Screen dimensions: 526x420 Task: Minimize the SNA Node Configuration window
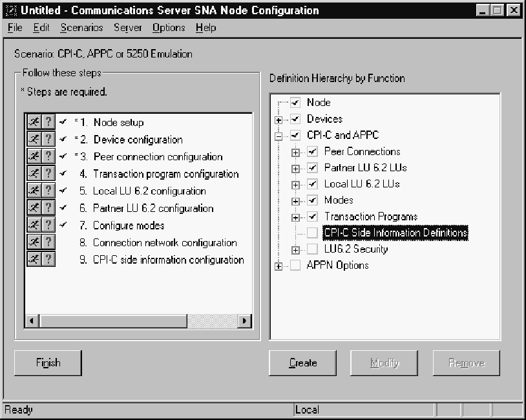(x=482, y=10)
